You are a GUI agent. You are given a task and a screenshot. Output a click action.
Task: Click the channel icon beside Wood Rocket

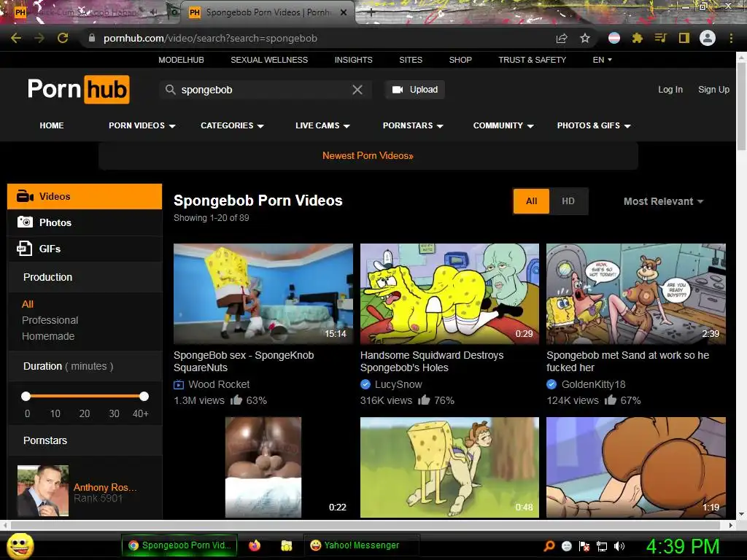pos(179,384)
